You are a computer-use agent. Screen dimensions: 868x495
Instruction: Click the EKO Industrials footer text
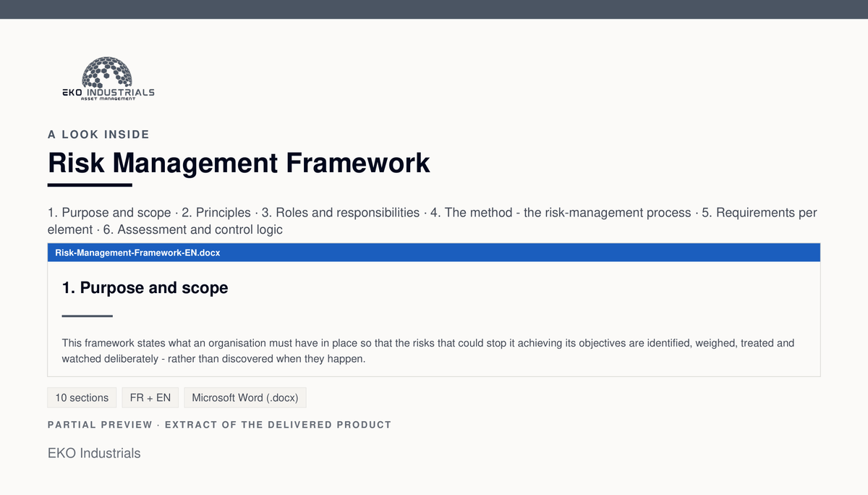point(94,453)
